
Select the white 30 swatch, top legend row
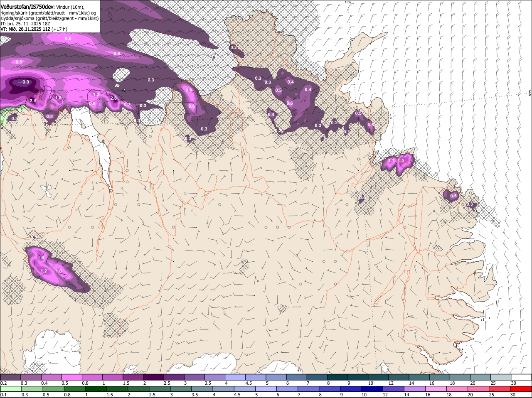click(522, 378)
